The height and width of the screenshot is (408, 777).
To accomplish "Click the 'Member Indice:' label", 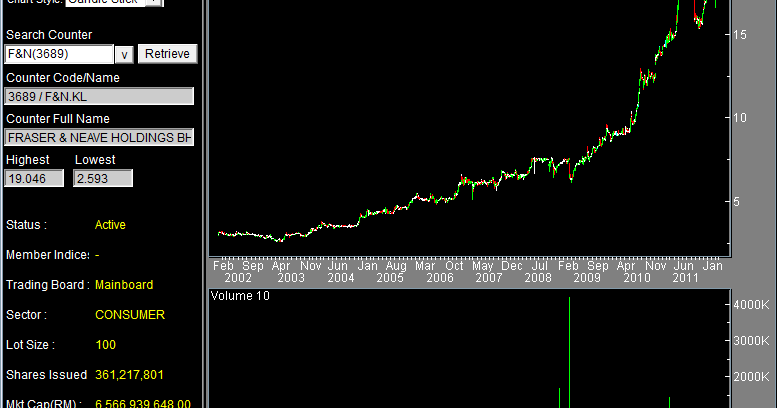I will [x=48, y=255].
